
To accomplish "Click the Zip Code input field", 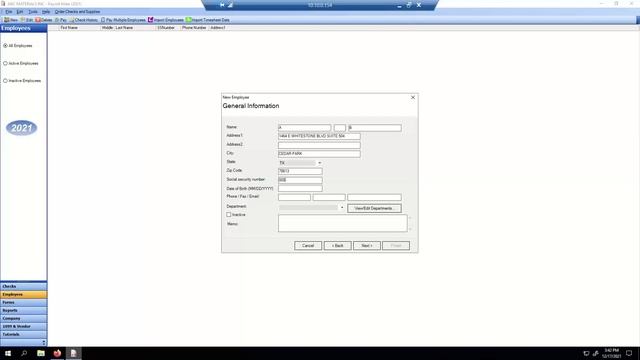I will tap(300, 171).
